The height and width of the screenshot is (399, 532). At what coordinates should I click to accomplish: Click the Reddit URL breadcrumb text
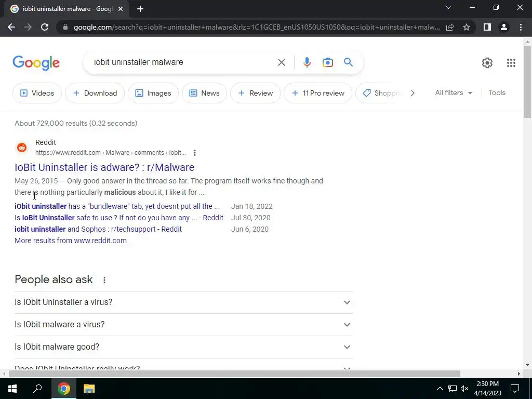click(x=111, y=153)
